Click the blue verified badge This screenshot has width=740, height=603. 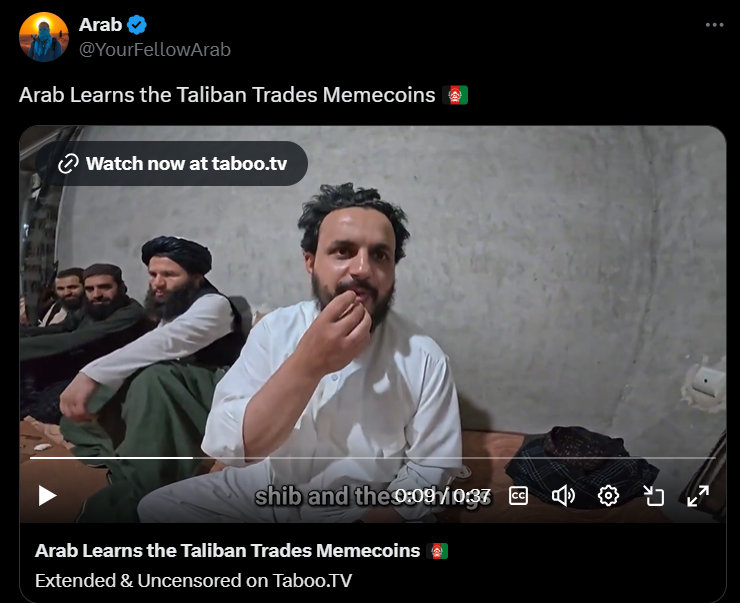137,25
